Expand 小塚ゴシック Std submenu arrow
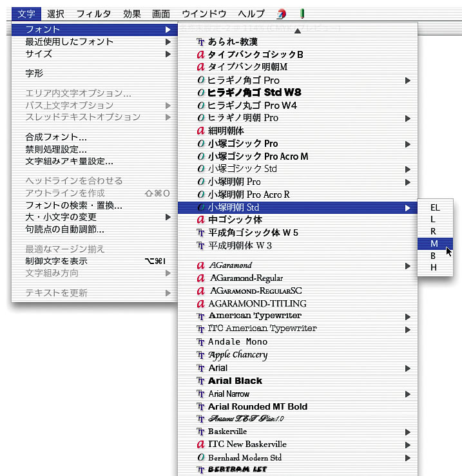Image resolution: width=462 pixels, height=476 pixels. point(408,169)
